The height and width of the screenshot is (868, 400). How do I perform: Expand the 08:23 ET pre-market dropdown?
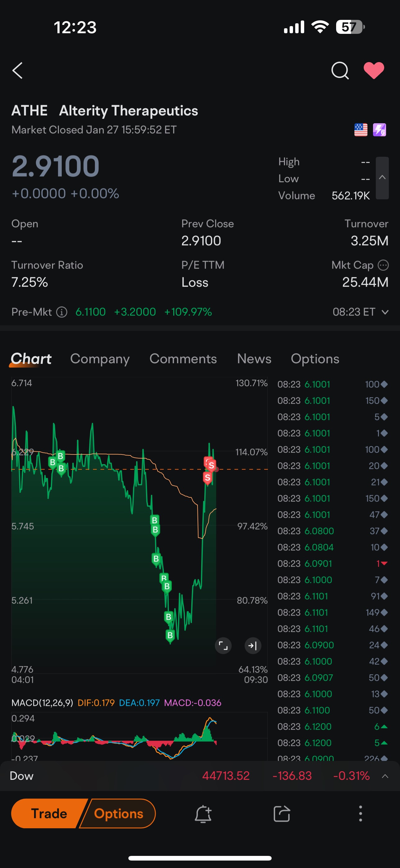[361, 312]
